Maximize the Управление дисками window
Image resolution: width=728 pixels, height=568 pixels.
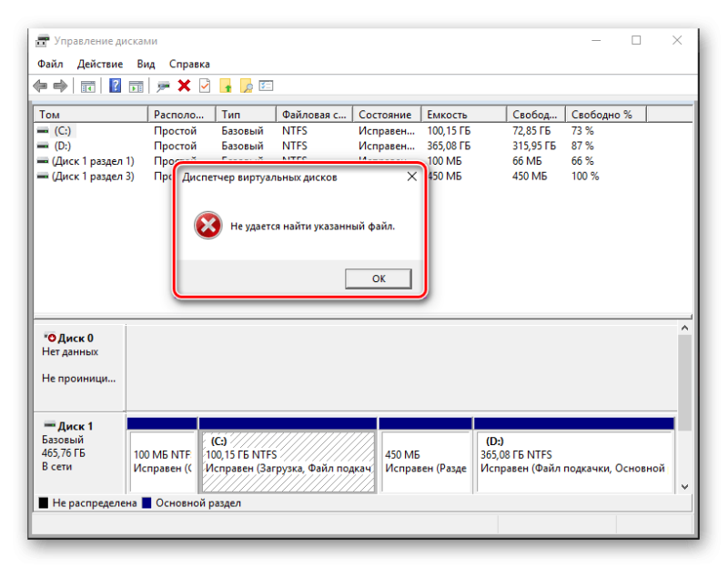[636, 40]
